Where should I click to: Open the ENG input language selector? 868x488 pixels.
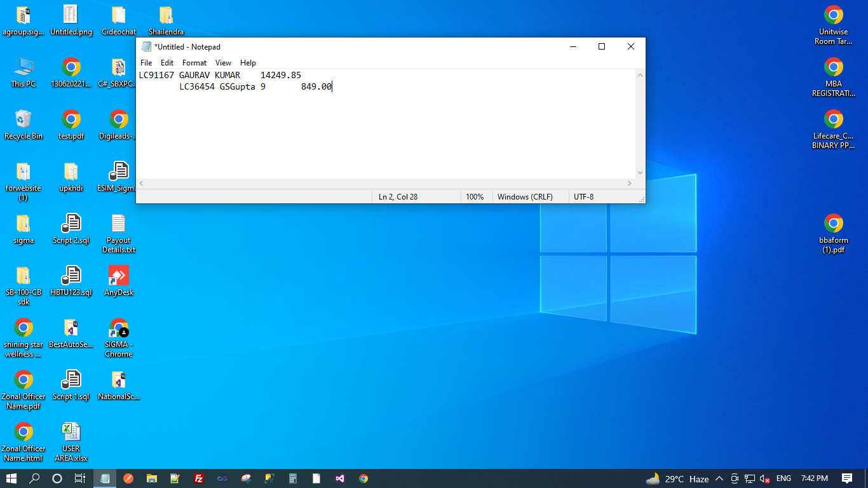783,478
